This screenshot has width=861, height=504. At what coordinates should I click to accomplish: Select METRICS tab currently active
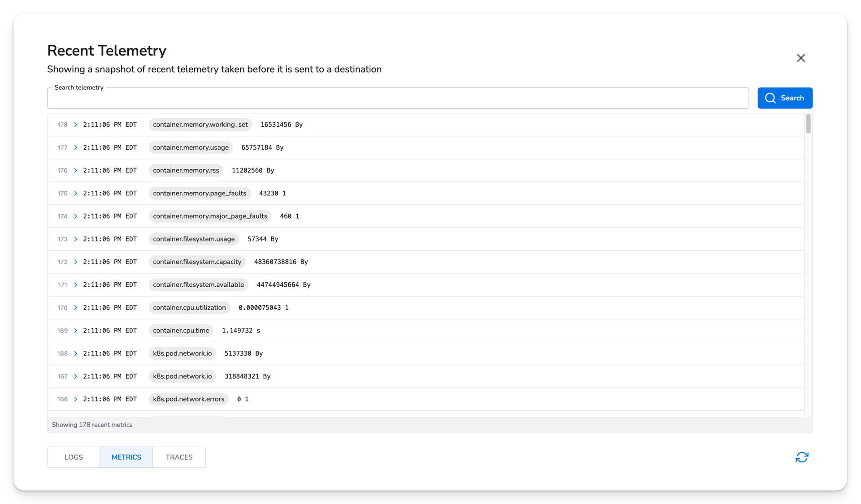(126, 457)
